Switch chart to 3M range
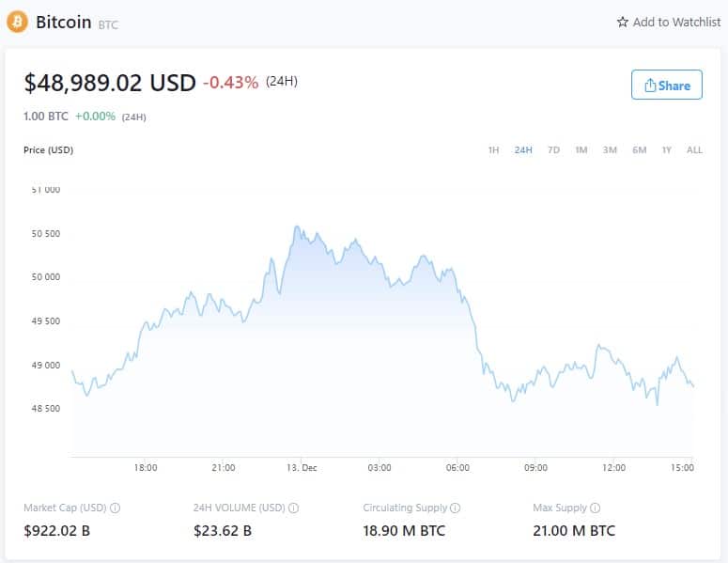This screenshot has width=728, height=563. click(610, 150)
